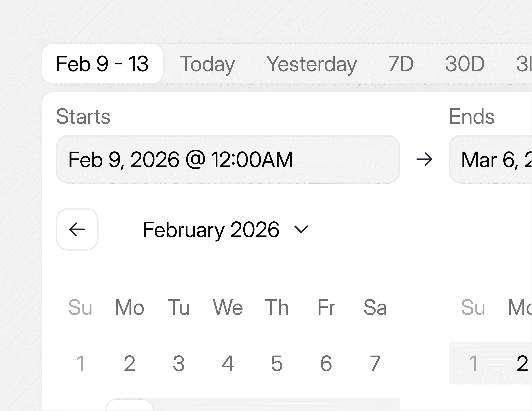Choose the 7D quick range
This screenshot has height=411, width=532.
click(x=401, y=64)
